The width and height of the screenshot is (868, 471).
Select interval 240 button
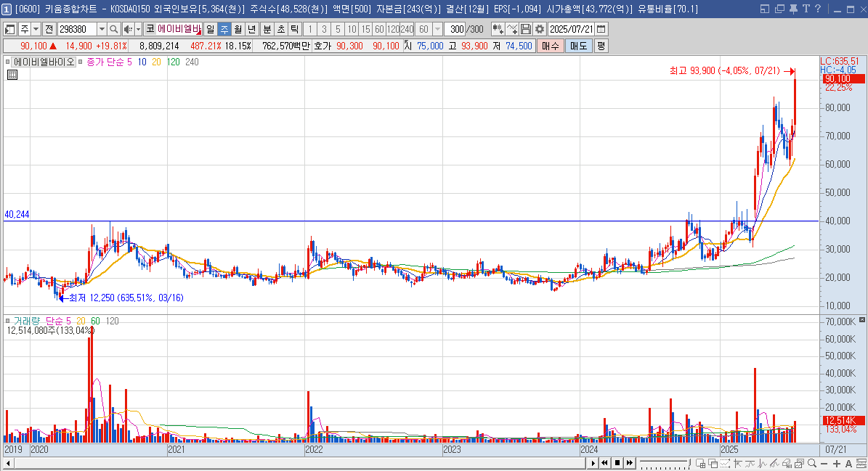(407, 29)
